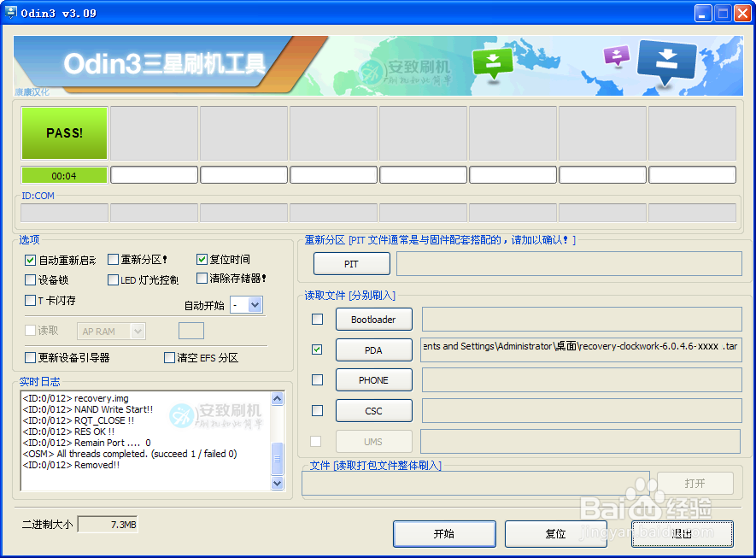Screen dimensions: 756x558
Task: Click log line 'Remain Port .... 0'
Action: [87, 443]
